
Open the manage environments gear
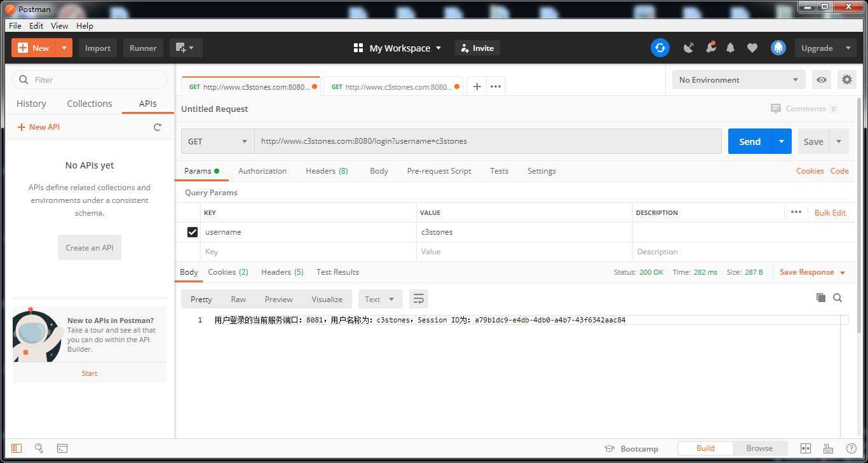click(846, 79)
